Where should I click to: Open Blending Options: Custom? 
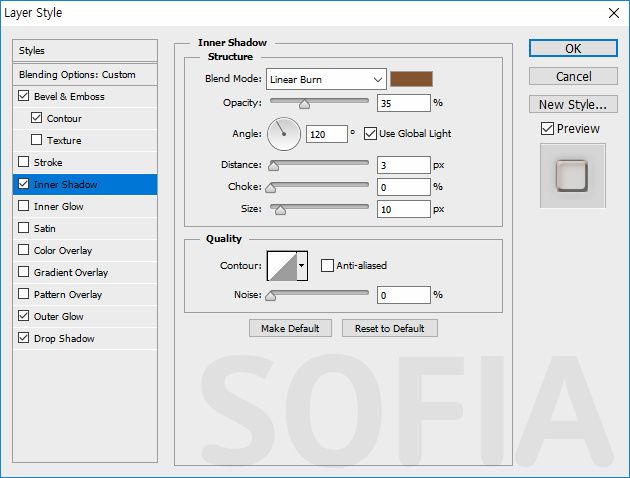point(85,75)
